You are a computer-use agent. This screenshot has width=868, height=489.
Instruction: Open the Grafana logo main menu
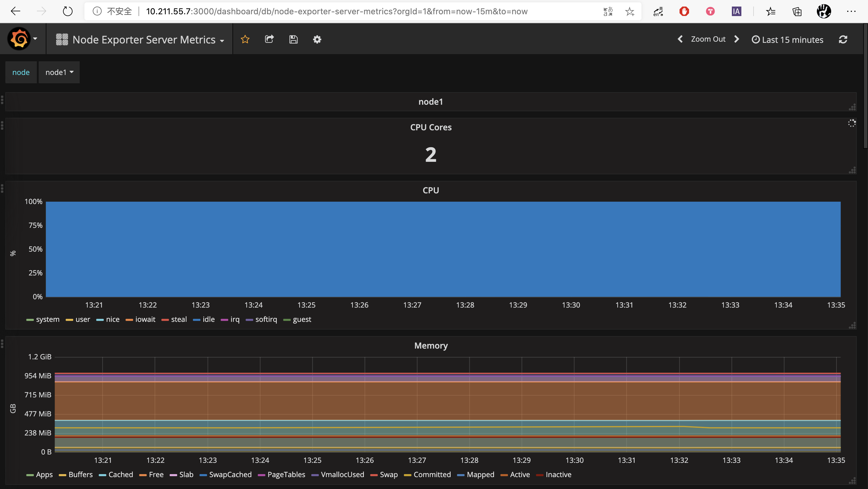[x=19, y=39]
